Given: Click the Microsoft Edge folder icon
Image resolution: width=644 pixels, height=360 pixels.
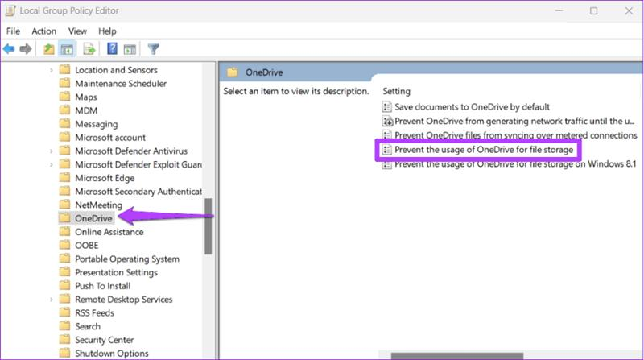Looking at the screenshot, I should pyautogui.click(x=64, y=177).
